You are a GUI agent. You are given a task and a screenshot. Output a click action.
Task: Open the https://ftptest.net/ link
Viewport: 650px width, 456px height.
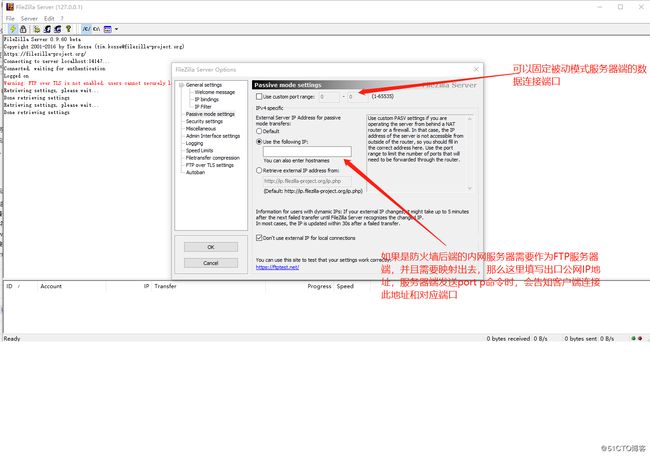tap(277, 267)
